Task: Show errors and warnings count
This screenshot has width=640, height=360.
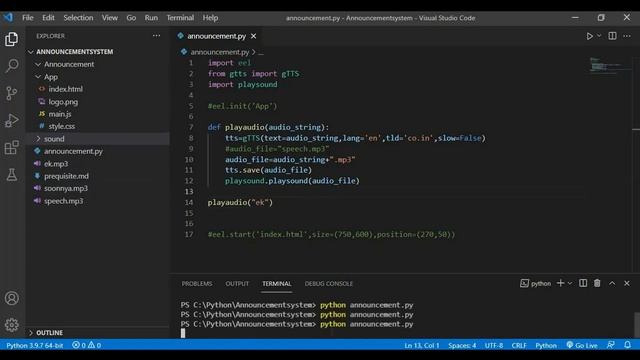Action: [87, 345]
